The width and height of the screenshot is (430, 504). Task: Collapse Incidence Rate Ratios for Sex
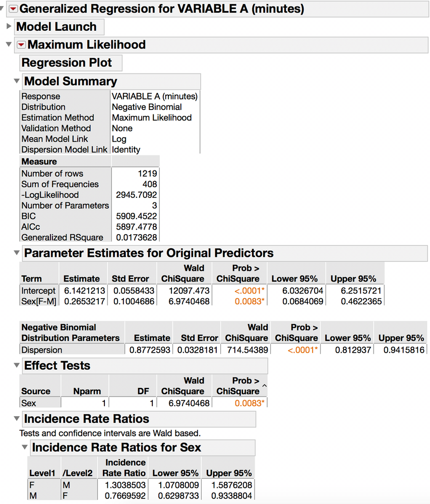click(25, 447)
